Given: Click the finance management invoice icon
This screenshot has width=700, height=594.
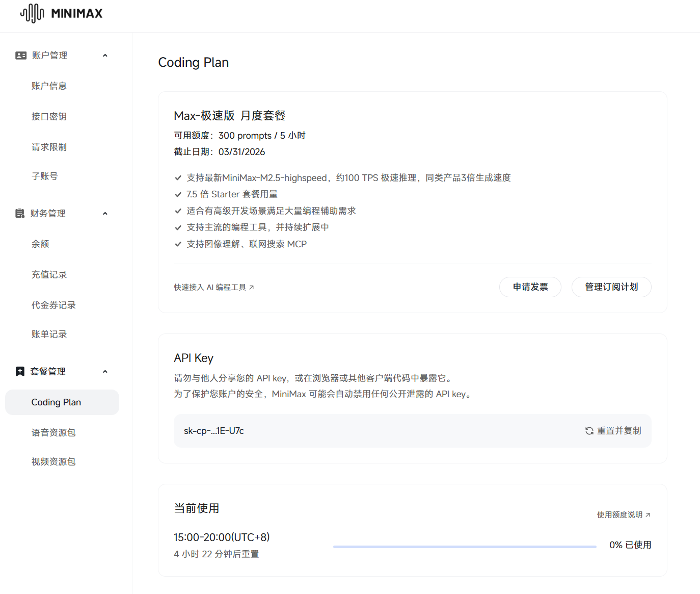Looking at the screenshot, I should pos(20,214).
